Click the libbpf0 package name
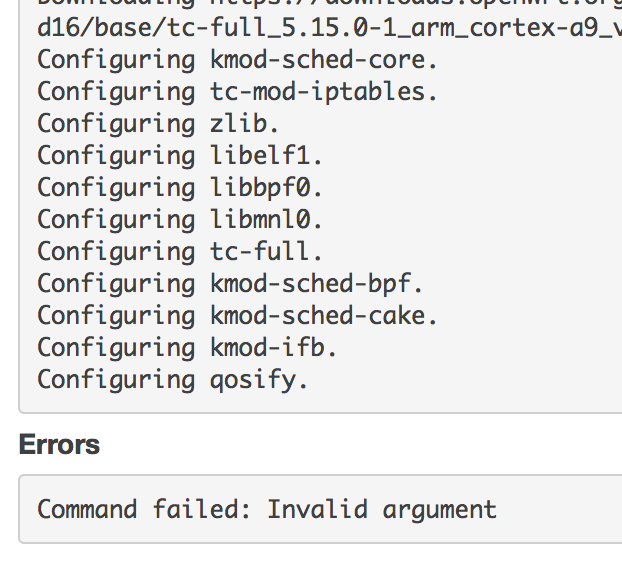The height and width of the screenshot is (582, 622). pos(266,187)
